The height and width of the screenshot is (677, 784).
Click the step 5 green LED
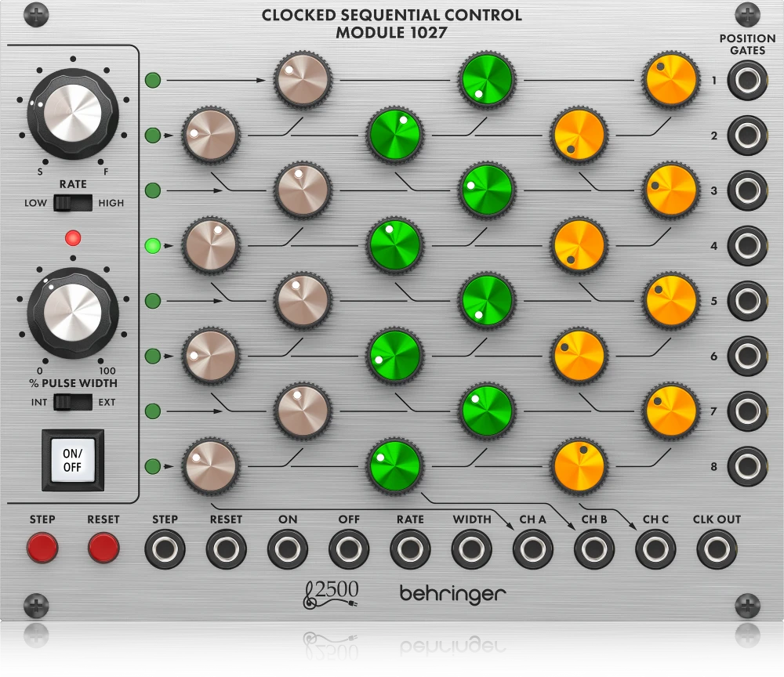pyautogui.click(x=153, y=301)
